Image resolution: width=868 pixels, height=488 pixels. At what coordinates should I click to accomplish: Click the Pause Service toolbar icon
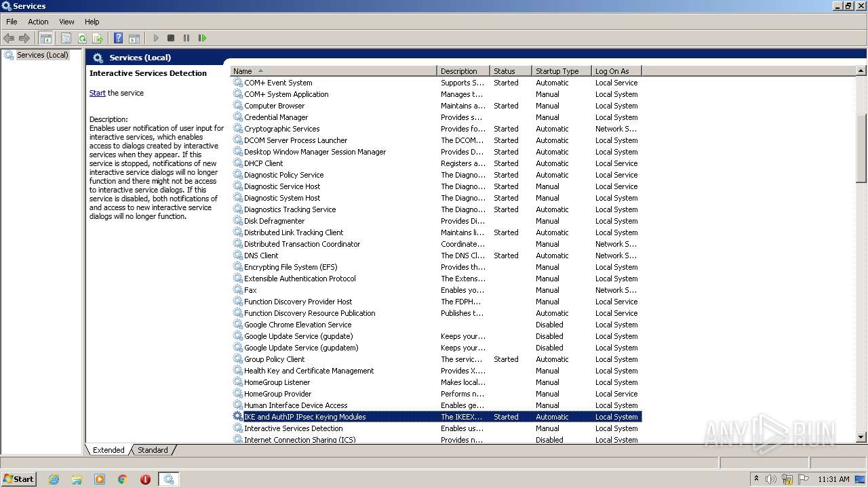point(186,39)
